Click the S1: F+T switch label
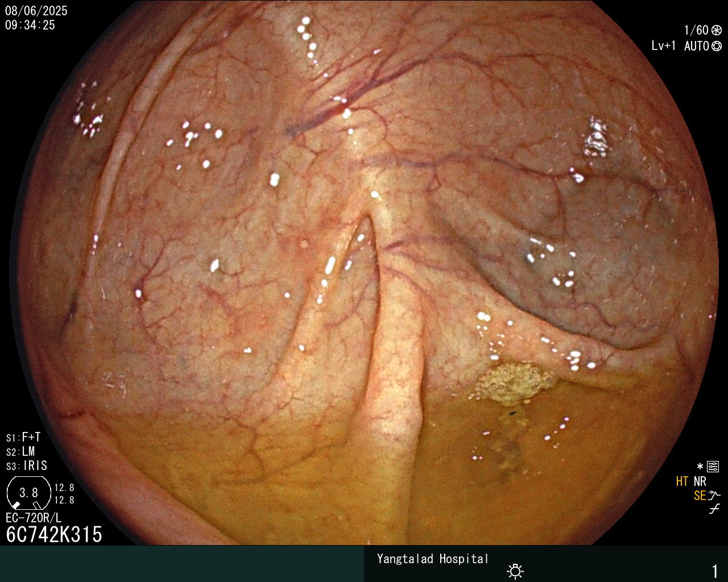 tap(23, 437)
